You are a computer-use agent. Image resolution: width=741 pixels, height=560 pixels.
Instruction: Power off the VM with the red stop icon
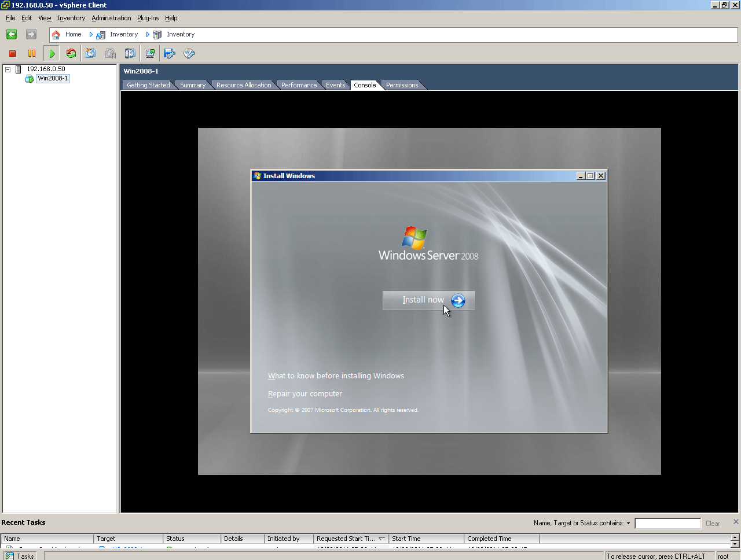(12, 53)
